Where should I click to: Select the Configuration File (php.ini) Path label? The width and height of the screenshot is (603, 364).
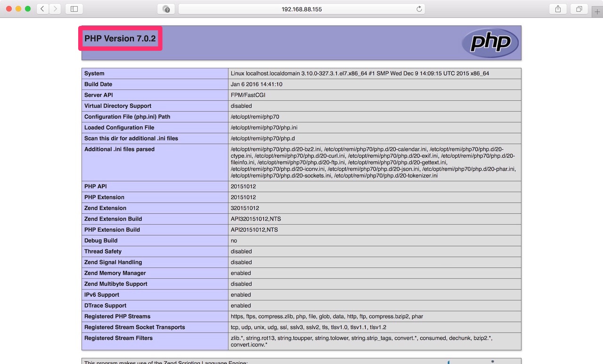[x=127, y=117]
